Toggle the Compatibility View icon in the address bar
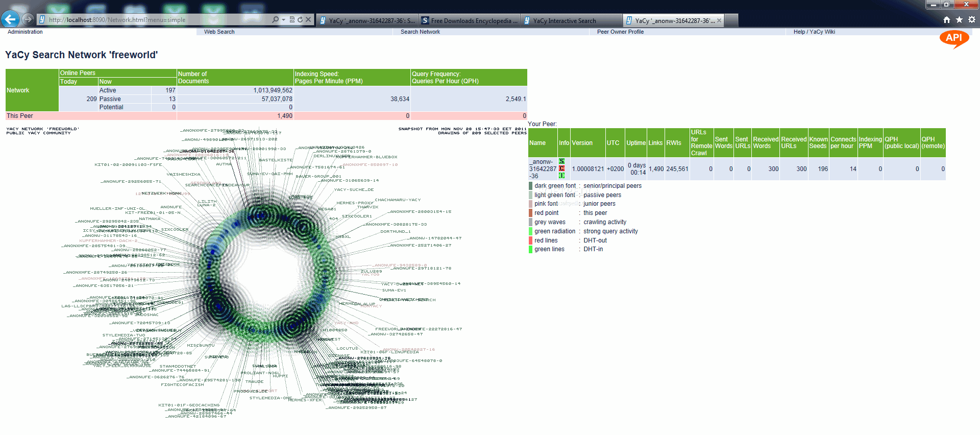The image size is (980, 435). pyautogui.click(x=292, y=20)
